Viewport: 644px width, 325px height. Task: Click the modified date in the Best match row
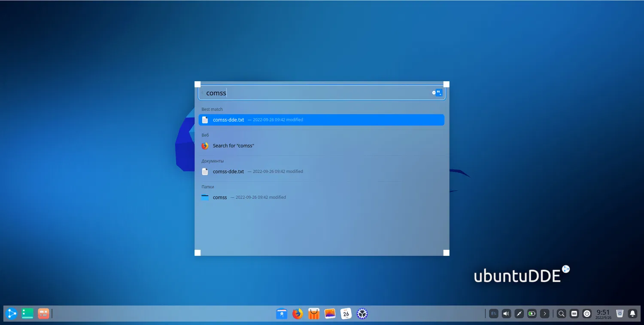[x=278, y=120]
